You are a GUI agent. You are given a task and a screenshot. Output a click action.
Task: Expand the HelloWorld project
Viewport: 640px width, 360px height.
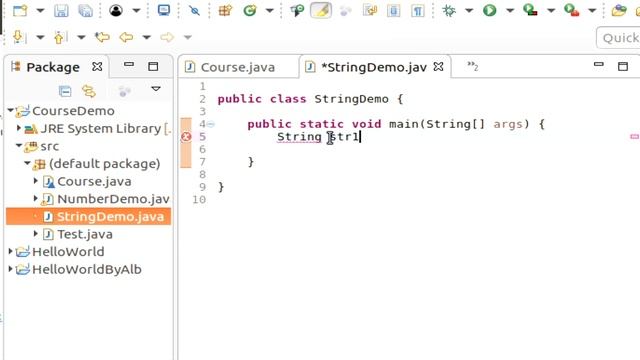coord(11,251)
